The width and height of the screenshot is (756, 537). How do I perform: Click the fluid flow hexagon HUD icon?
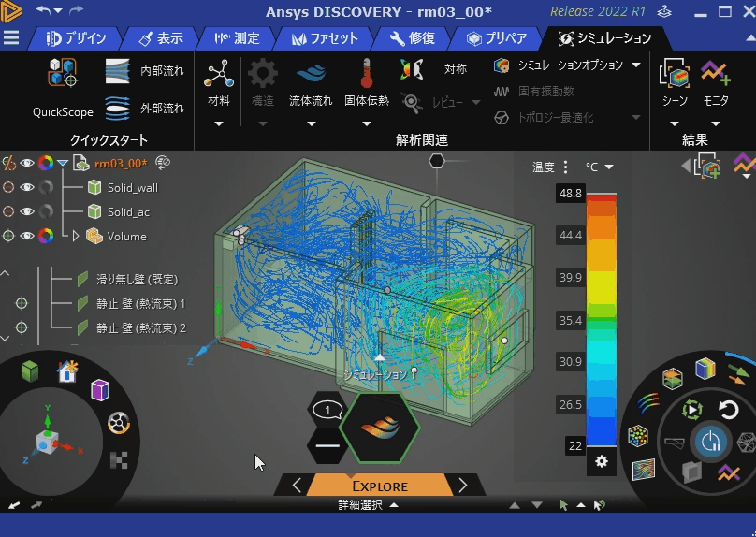tap(380, 428)
